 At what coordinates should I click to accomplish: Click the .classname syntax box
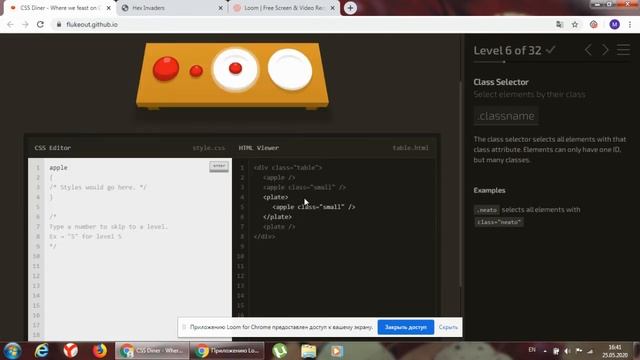(506, 116)
